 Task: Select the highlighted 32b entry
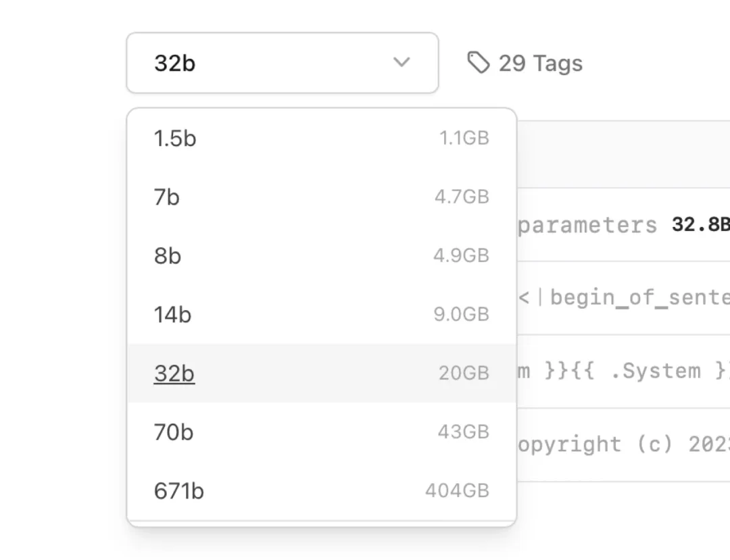click(x=174, y=374)
